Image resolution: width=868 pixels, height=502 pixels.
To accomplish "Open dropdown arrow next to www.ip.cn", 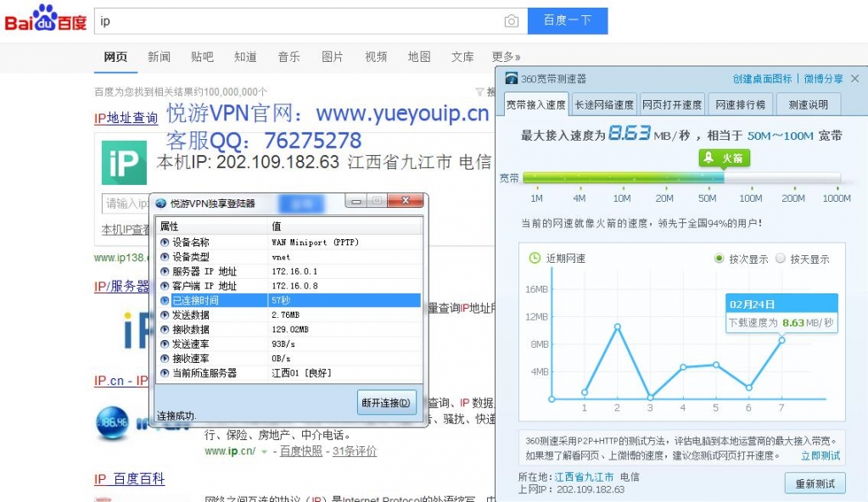I will 264,452.
